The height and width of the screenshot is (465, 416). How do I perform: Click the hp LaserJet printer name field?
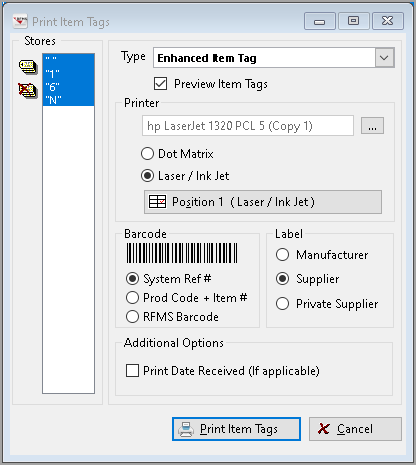[248, 126]
